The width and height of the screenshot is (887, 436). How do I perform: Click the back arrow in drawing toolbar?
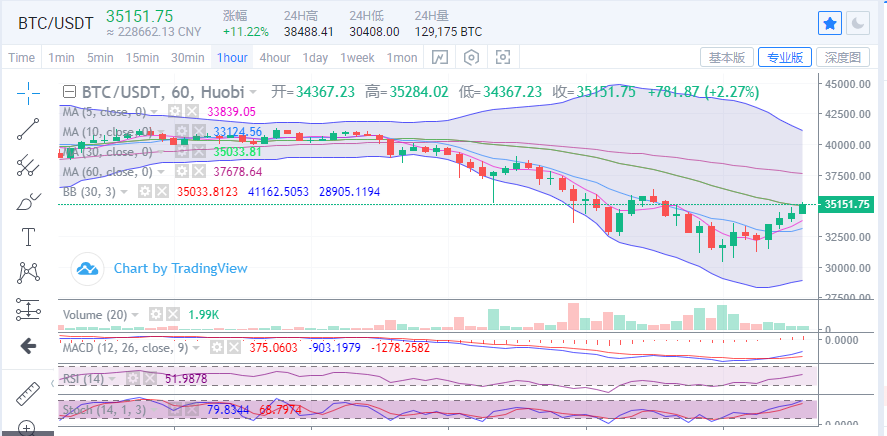(x=28, y=346)
